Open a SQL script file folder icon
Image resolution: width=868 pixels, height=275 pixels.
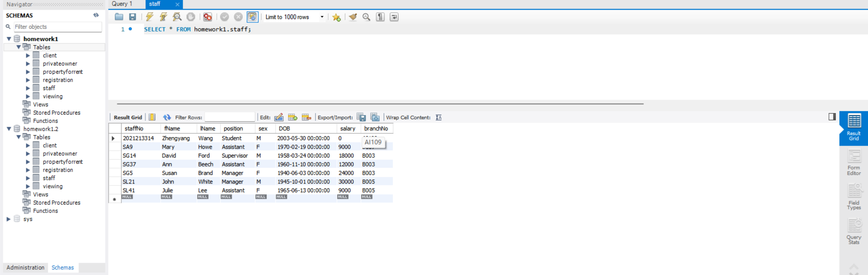coord(119,17)
